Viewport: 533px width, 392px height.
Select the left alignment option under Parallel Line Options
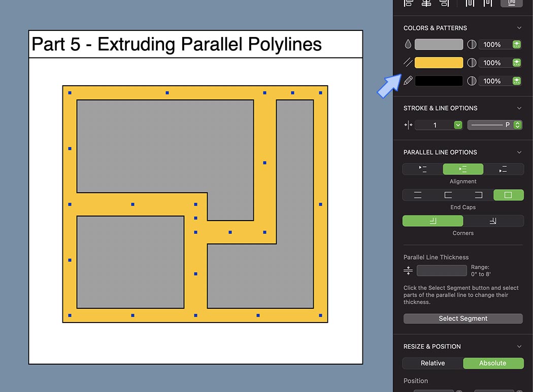tap(422, 169)
